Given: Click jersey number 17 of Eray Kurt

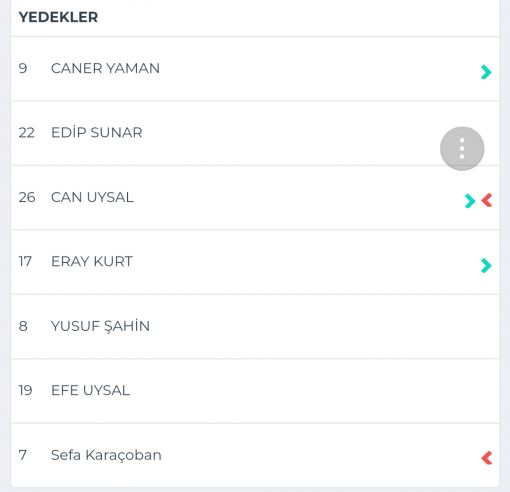Looking at the screenshot, I should (x=25, y=262).
